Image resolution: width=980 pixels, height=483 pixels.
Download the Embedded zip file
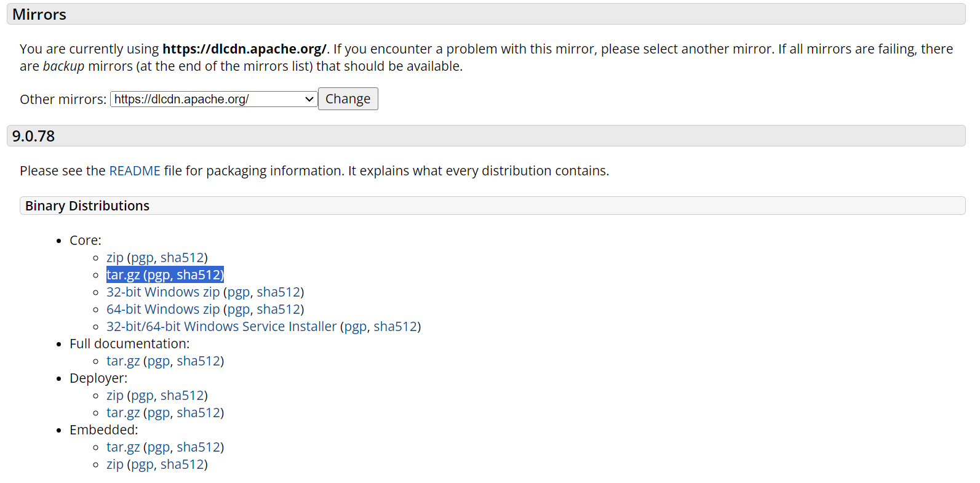tap(115, 465)
